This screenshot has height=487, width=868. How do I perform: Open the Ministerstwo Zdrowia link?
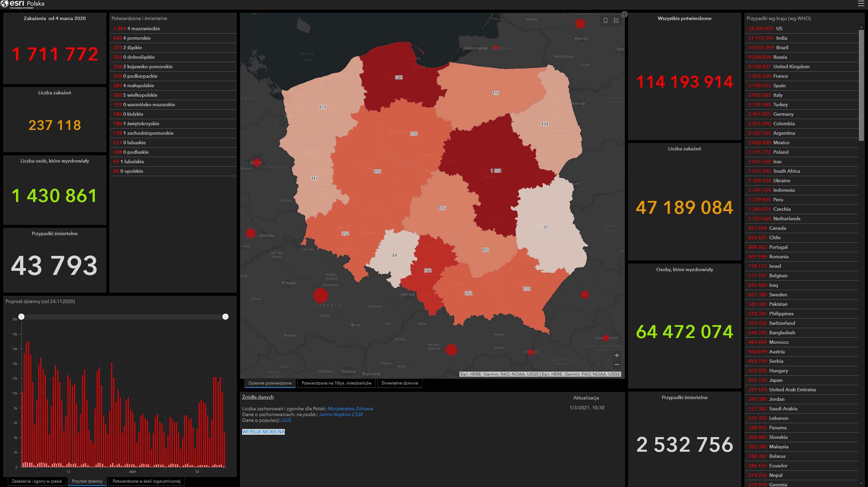tap(350, 409)
